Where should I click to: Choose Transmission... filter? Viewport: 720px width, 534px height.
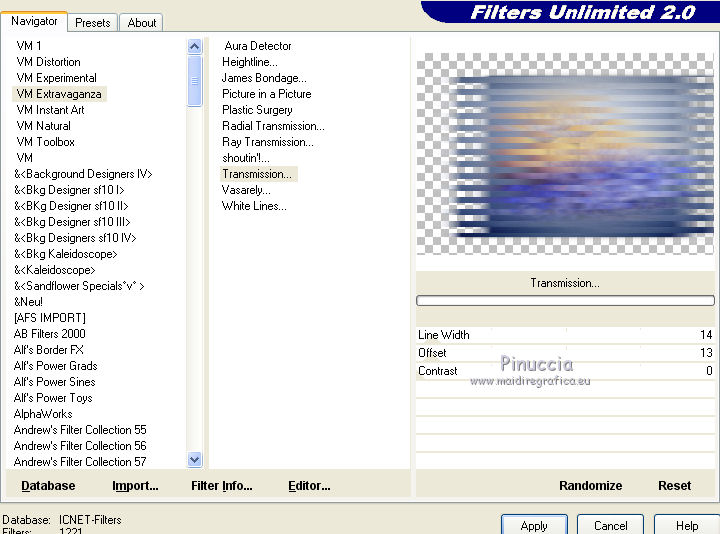pos(259,174)
